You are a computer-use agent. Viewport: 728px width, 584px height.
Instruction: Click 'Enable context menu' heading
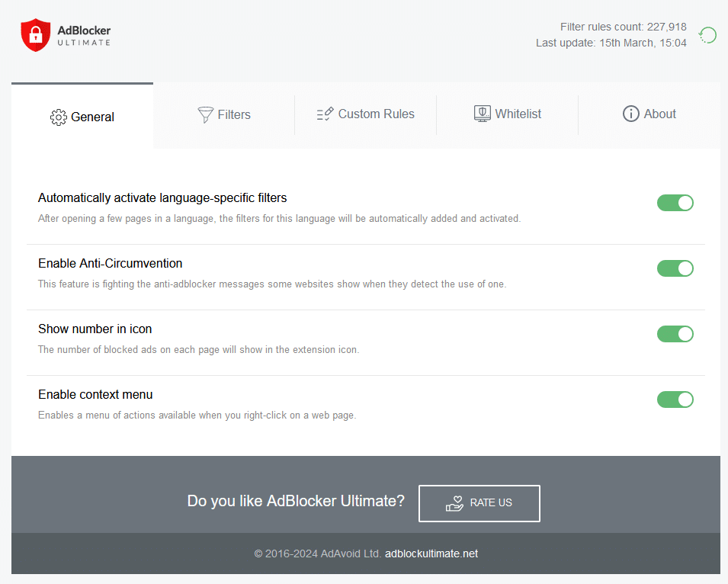[x=95, y=394]
